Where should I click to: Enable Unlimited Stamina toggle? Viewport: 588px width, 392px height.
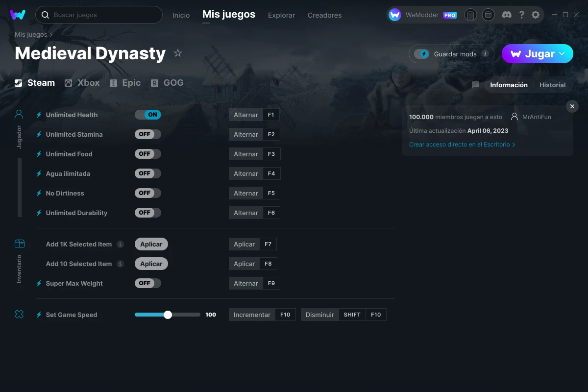(148, 134)
